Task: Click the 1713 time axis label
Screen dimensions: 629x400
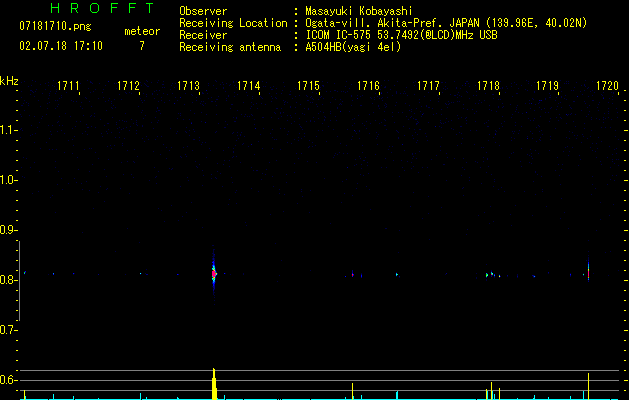Action: [x=188, y=85]
